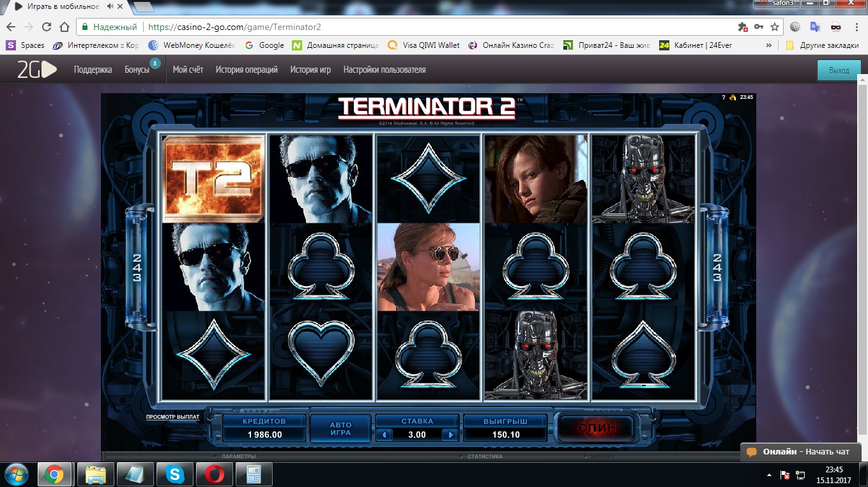
Task: Open the Домашняя страница bookmark
Action: [335, 45]
